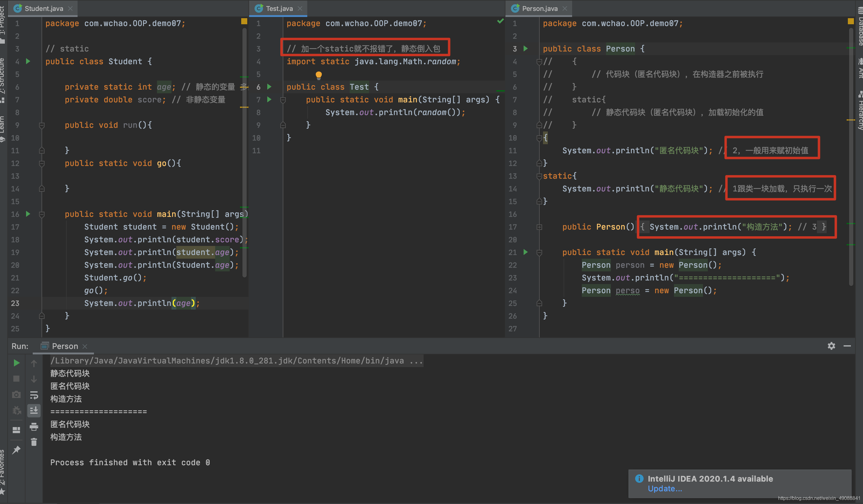This screenshot has height=504, width=863.
Task: Close the Person run tab
Action: pyautogui.click(x=85, y=346)
